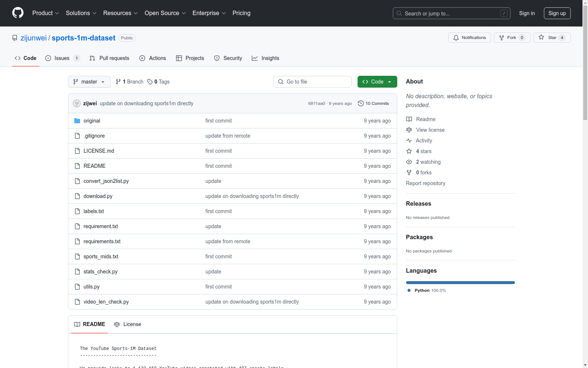Click the Go to file magnifier icon
Viewport: 588px width, 368px height.
[281, 82]
